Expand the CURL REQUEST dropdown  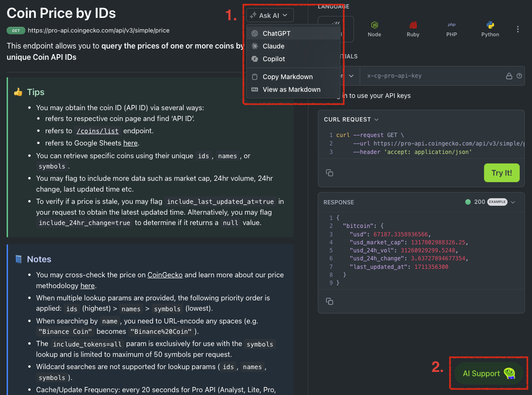coord(351,120)
